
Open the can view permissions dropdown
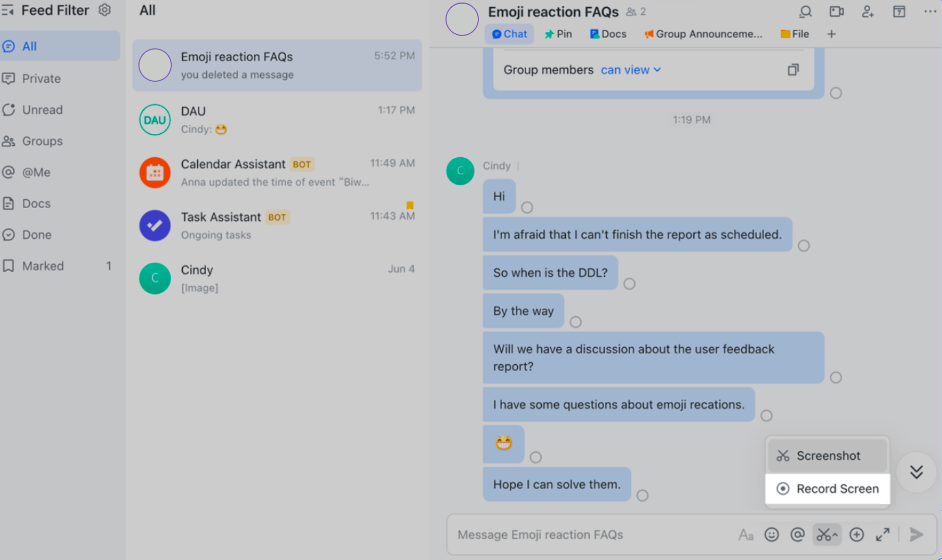point(630,70)
